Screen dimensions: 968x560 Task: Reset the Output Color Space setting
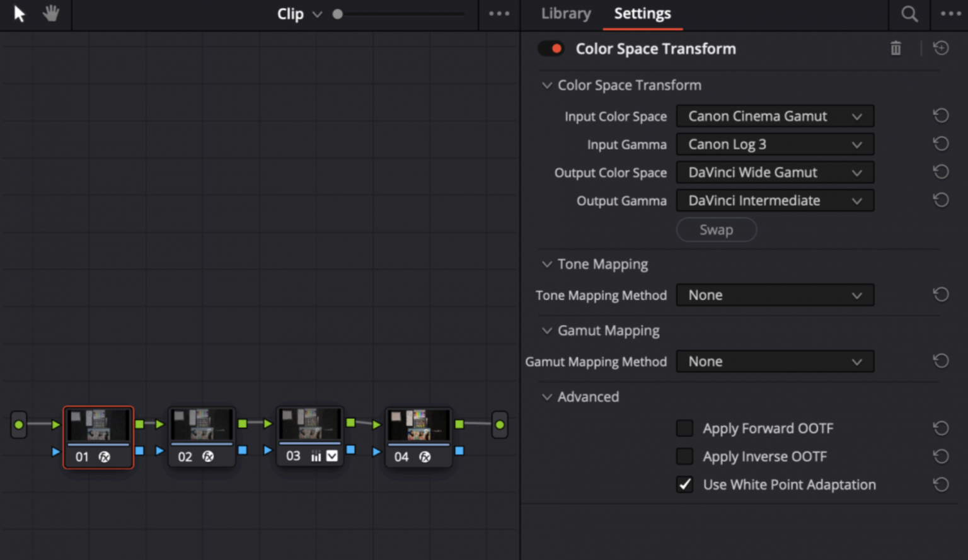click(940, 173)
